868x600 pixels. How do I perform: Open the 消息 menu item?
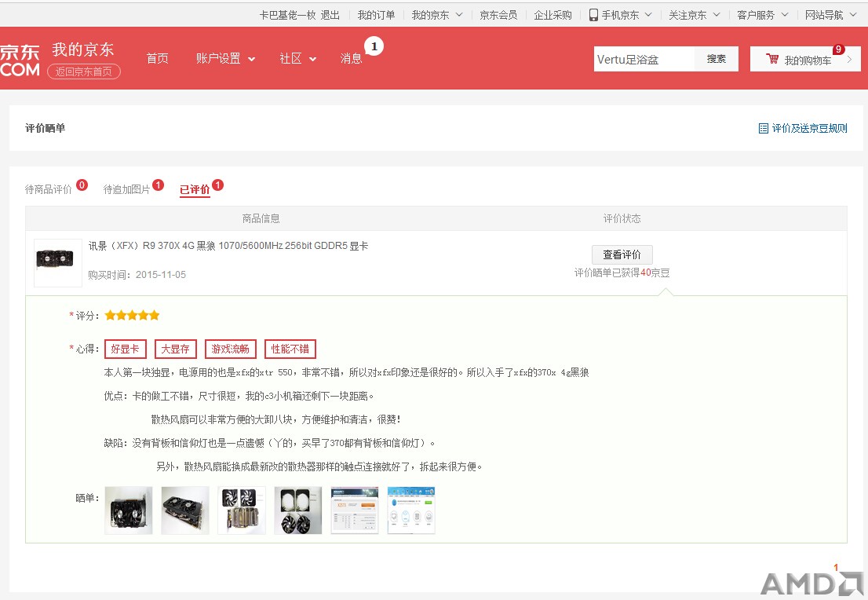pos(351,59)
